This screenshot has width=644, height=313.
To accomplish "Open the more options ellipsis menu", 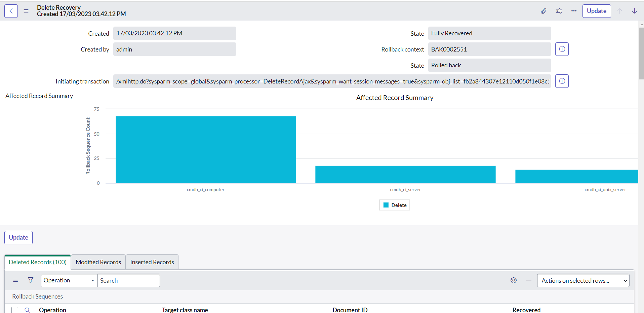I will pyautogui.click(x=574, y=11).
